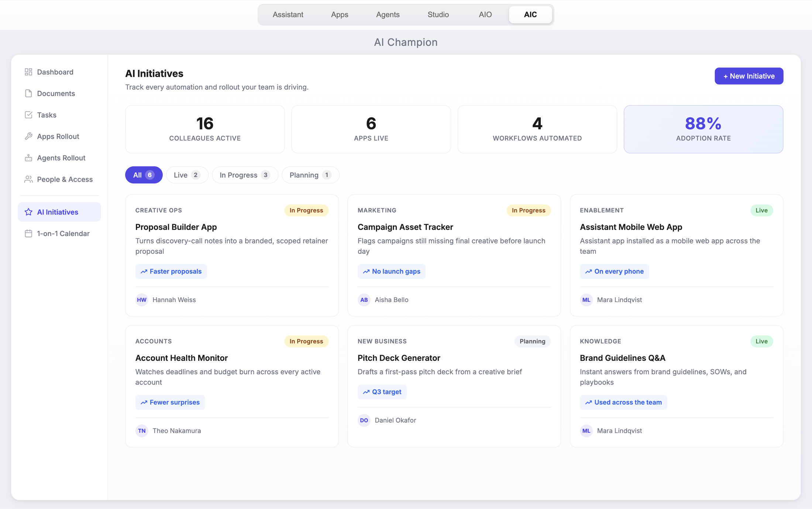Image resolution: width=812 pixels, height=509 pixels.
Task: Click the Tasks checkmark icon
Action: 28,115
